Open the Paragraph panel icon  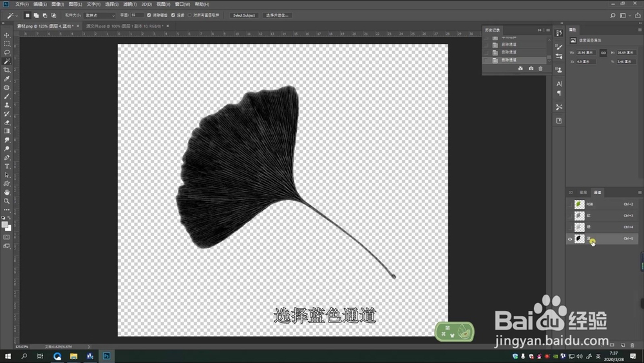(558, 93)
